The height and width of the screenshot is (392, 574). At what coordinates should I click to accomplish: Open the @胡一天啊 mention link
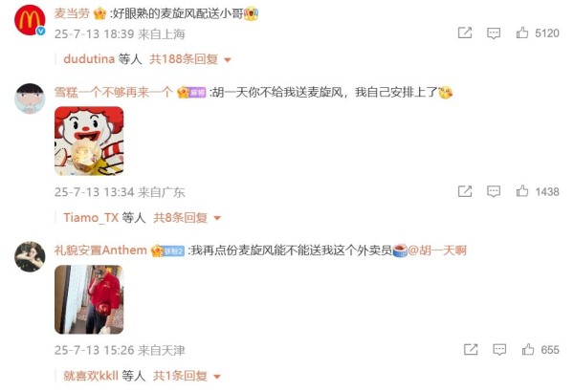click(437, 250)
